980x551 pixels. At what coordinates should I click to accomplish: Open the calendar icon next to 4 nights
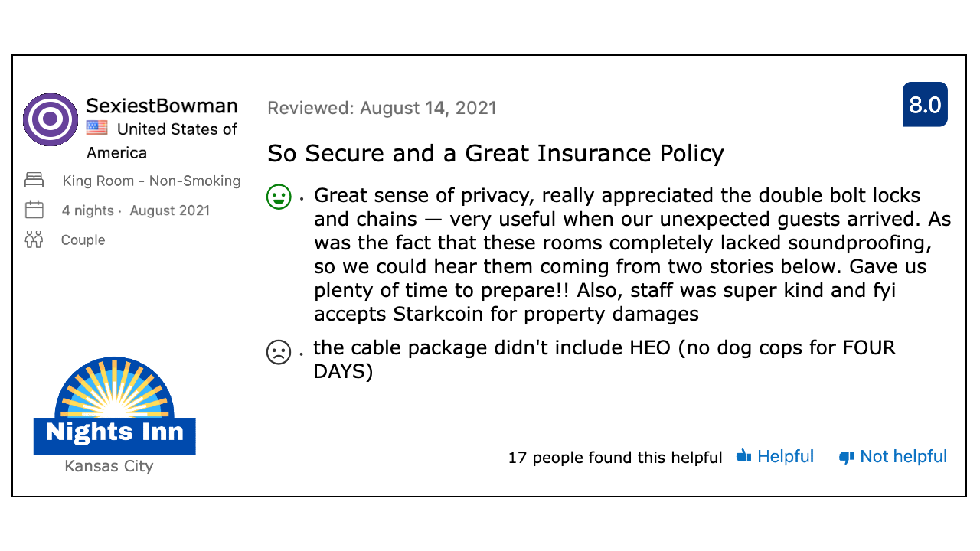tap(34, 209)
